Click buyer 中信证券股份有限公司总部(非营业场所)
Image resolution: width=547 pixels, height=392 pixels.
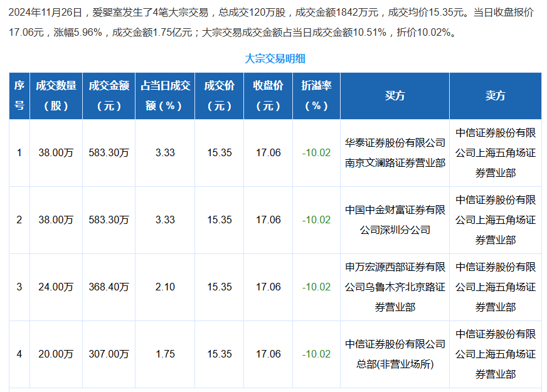(395, 354)
